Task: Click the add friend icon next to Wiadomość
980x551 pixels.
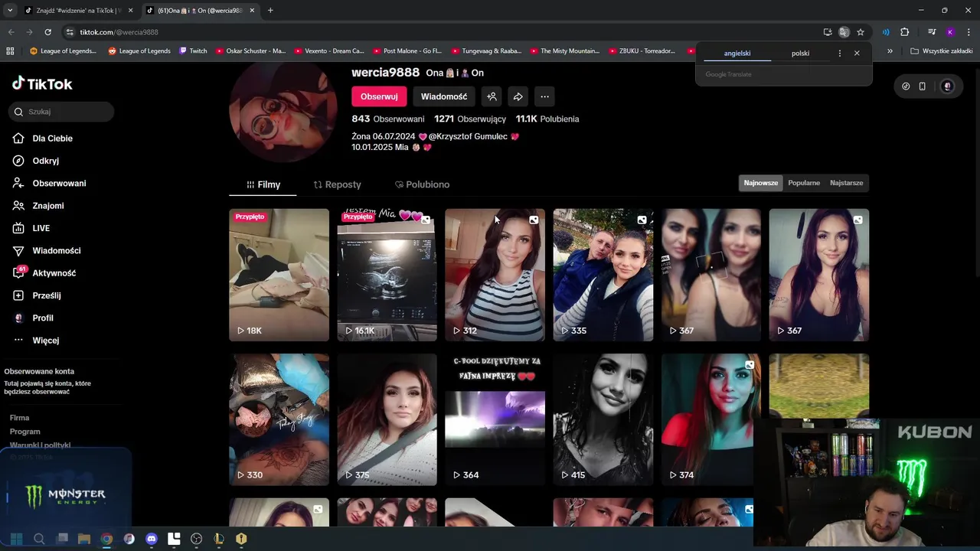Action: [x=492, y=96]
